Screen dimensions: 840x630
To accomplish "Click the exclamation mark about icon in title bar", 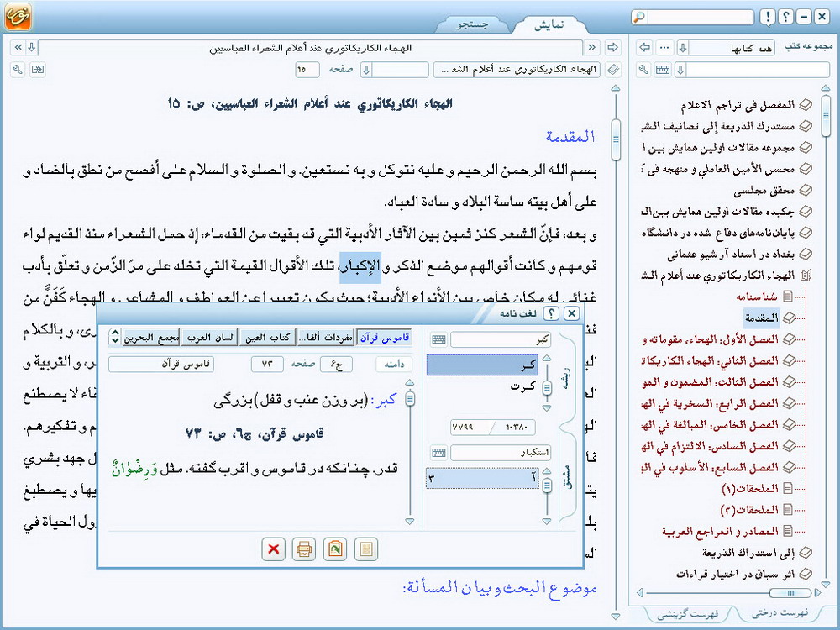I will pyautogui.click(x=768, y=17).
